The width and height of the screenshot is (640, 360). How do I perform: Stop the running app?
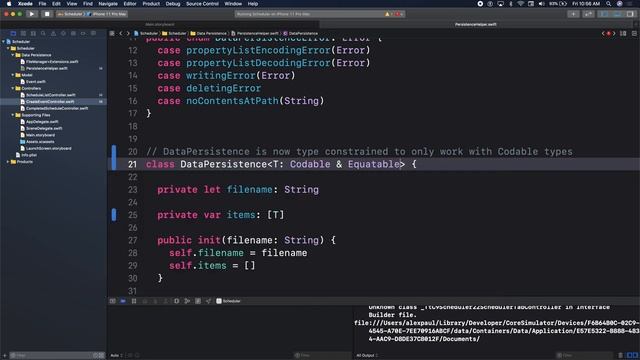47,14
